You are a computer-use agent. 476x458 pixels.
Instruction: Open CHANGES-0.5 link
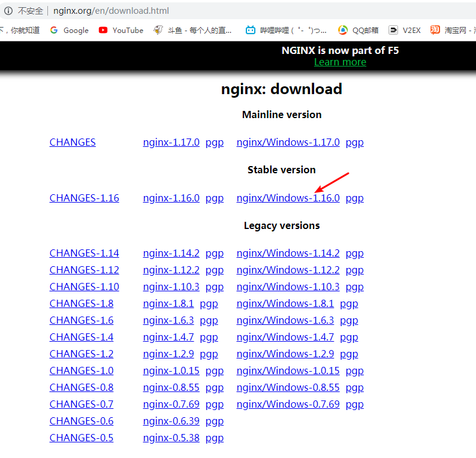pos(82,438)
